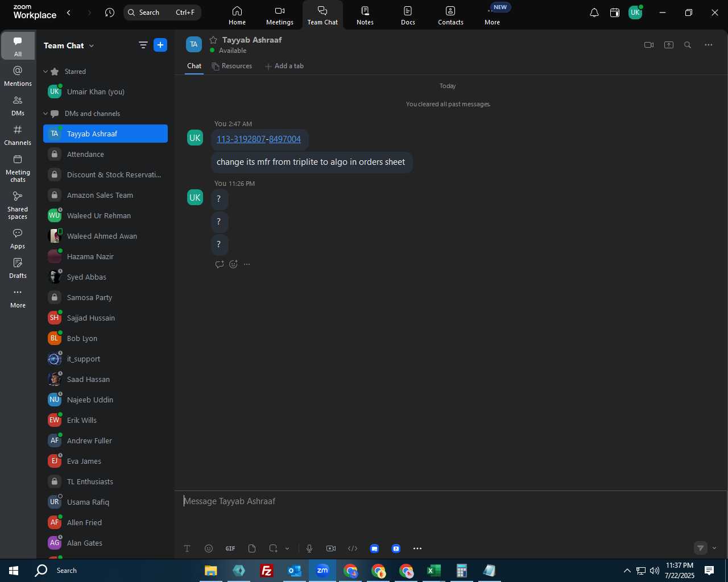Open Channels in the sidebar
Screen dimensions: 728x582
(x=18, y=135)
